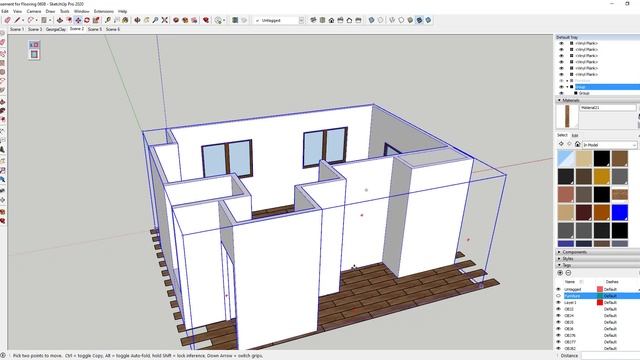Viewport: 640px width, 360px height.
Task: Select the Rotate tool
Action: pos(87,20)
